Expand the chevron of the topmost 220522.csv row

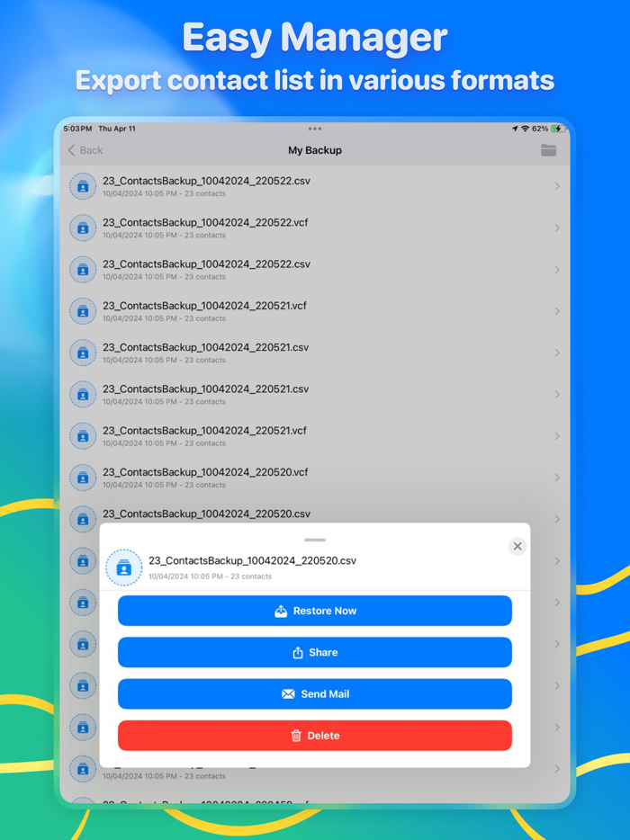(x=557, y=186)
